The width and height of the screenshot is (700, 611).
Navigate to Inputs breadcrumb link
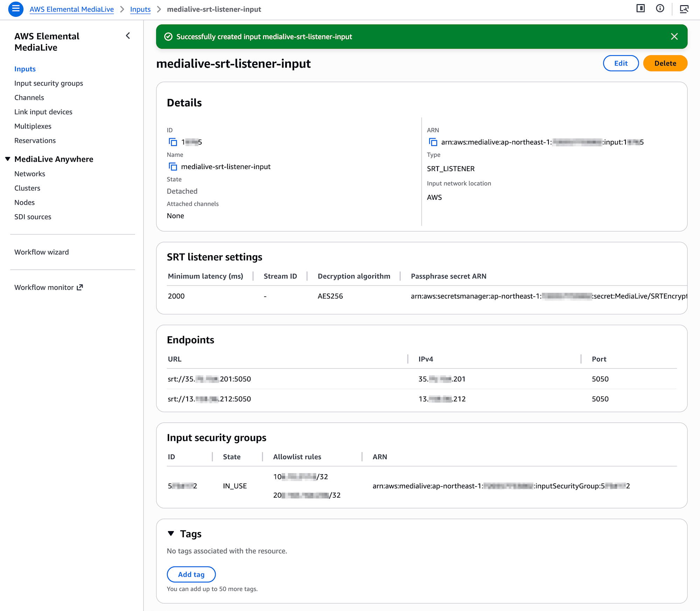pyautogui.click(x=140, y=9)
